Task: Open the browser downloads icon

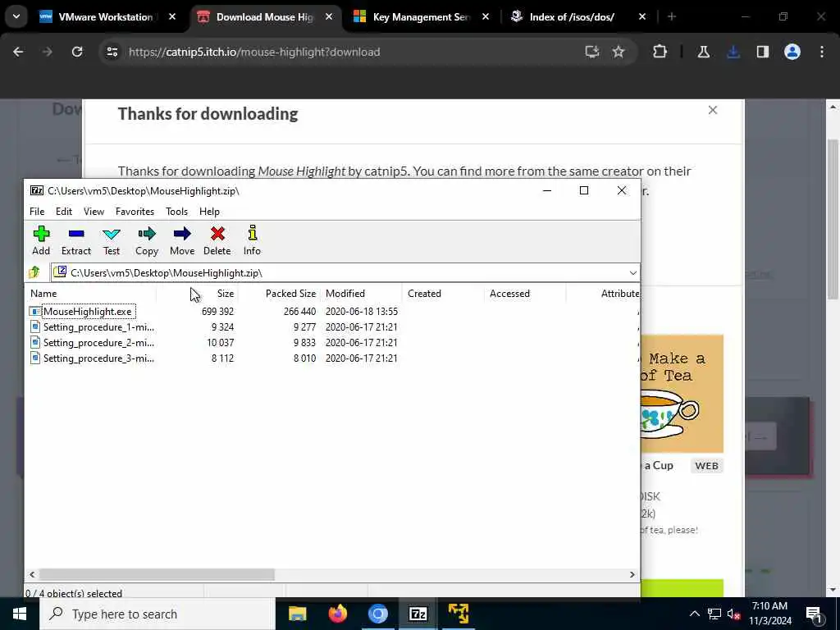Action: [x=733, y=52]
